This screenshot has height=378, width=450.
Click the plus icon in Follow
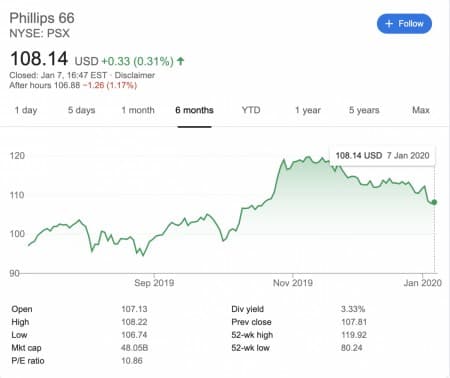tap(389, 24)
